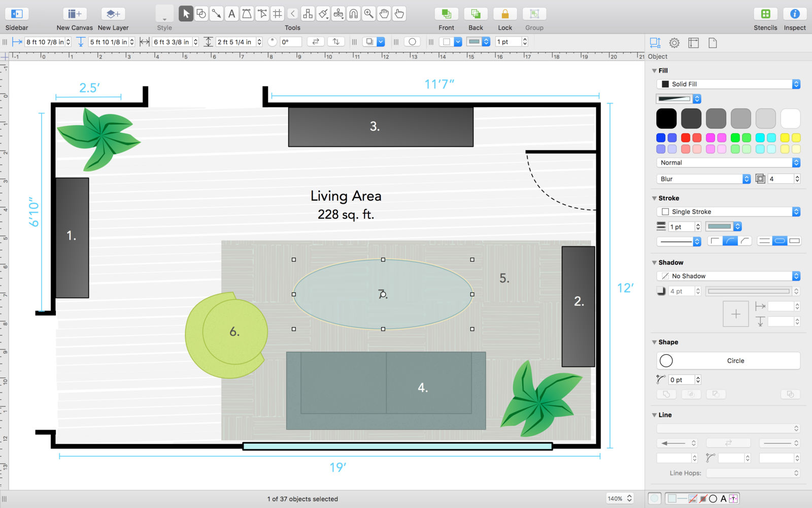Select beveled corner stroke style
This screenshot has height=508, width=812.
(745, 241)
